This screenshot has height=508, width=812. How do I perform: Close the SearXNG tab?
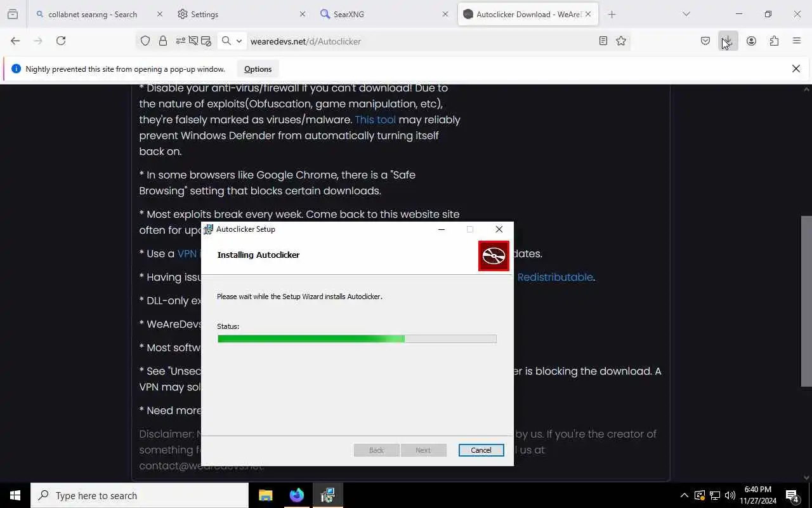point(445,14)
